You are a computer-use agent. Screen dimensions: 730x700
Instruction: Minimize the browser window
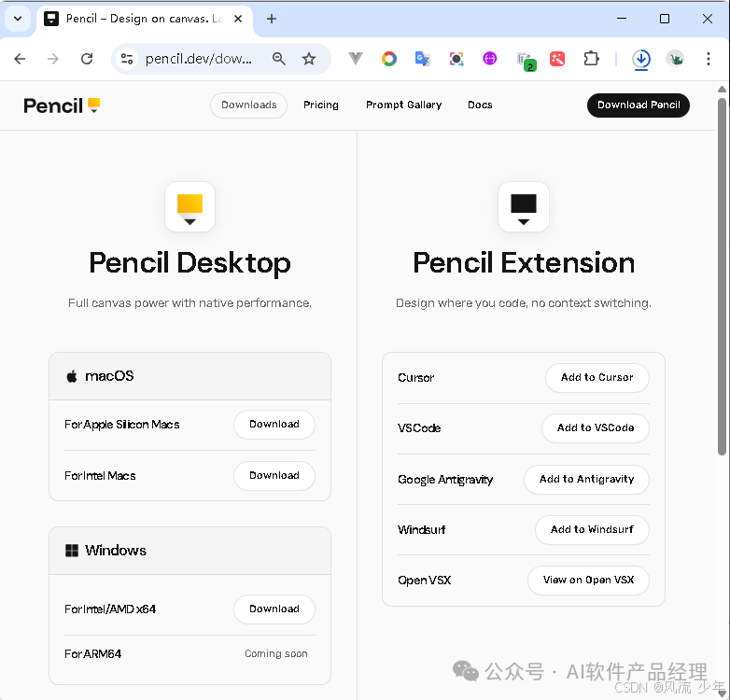(622, 19)
